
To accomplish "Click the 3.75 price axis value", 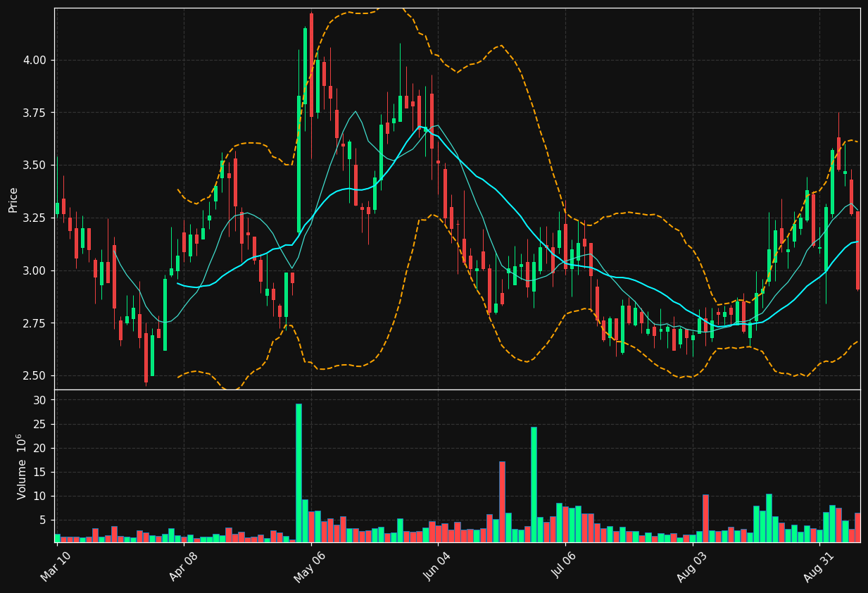I will coord(35,113).
